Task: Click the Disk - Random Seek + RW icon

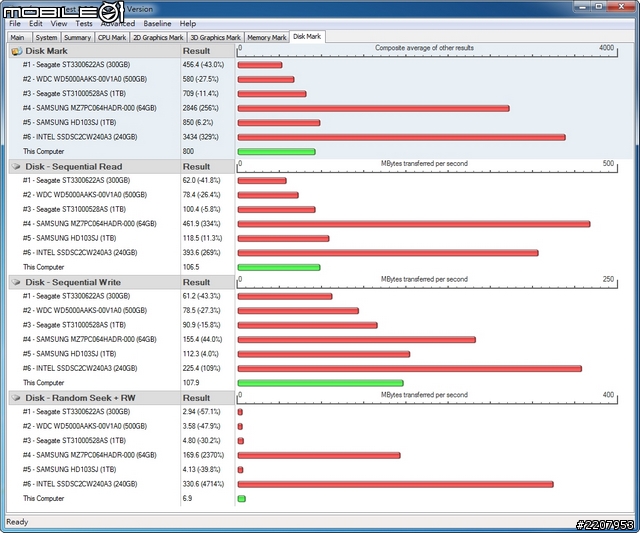Action: (16, 398)
